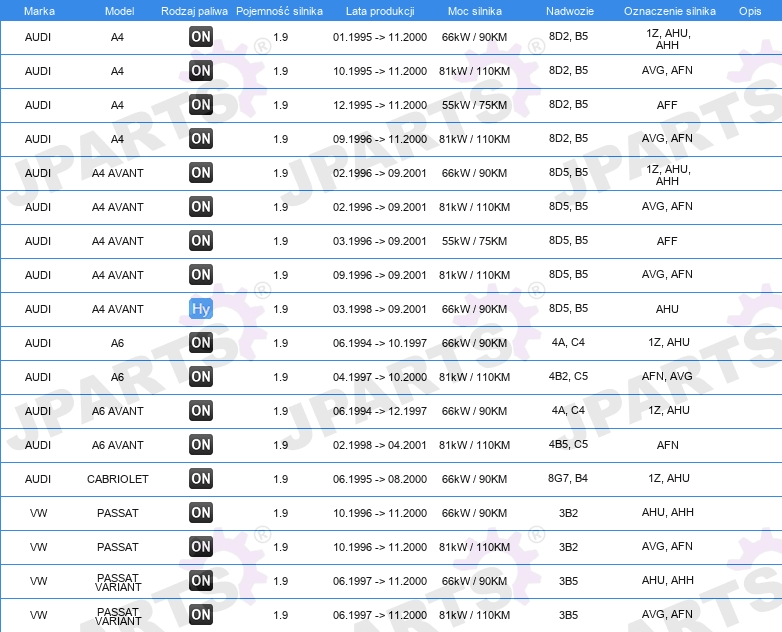782x632 pixels.
Task: Click the 8G7, B4 body cell
Action: tap(568, 478)
